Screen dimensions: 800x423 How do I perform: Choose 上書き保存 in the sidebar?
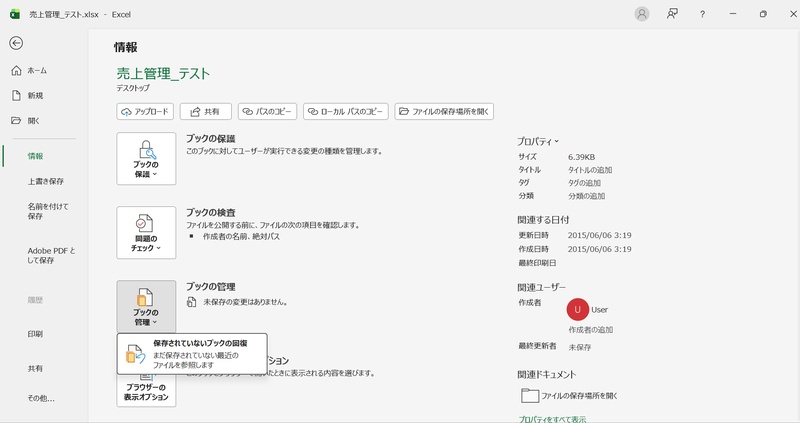45,181
